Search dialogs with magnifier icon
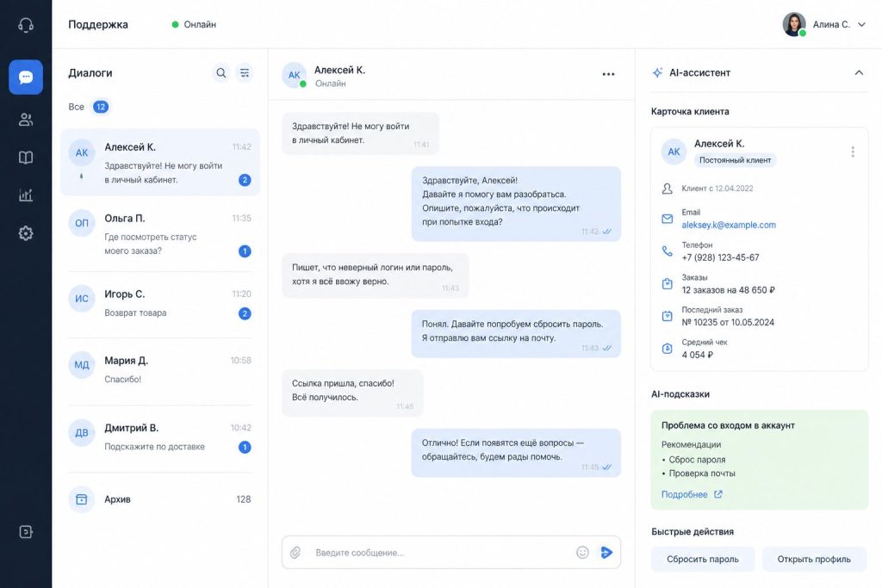Viewport: 882px width, 588px height. click(221, 73)
